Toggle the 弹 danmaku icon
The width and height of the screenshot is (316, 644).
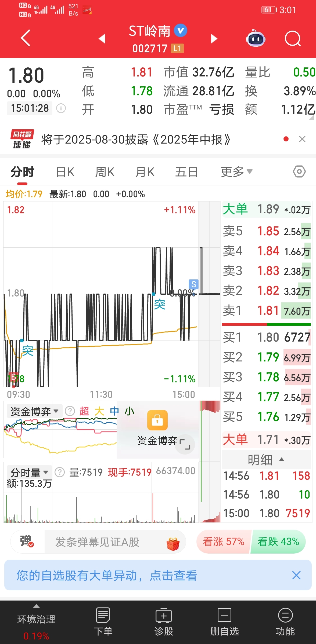click(x=27, y=541)
